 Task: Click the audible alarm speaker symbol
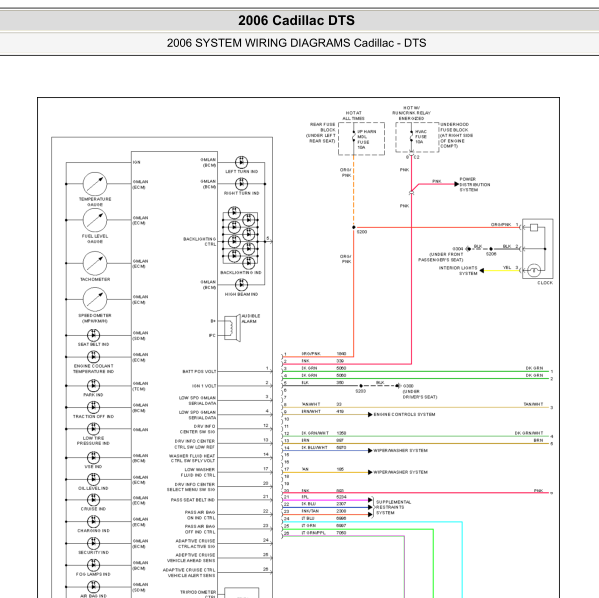232,328
